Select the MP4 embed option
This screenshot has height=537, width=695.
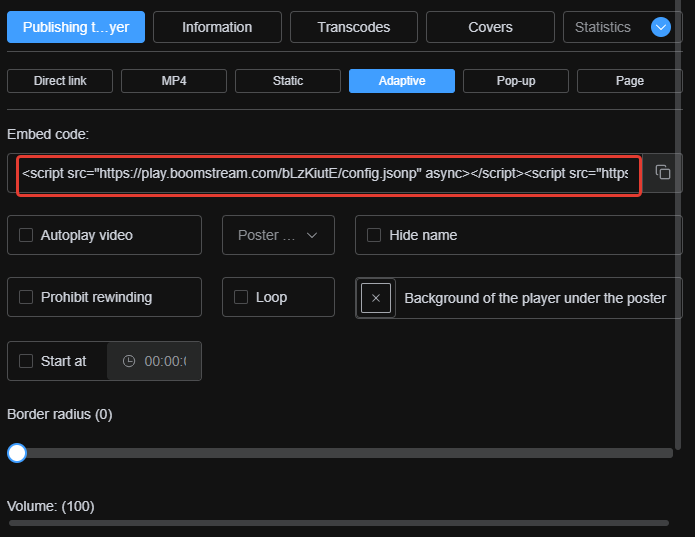click(174, 81)
